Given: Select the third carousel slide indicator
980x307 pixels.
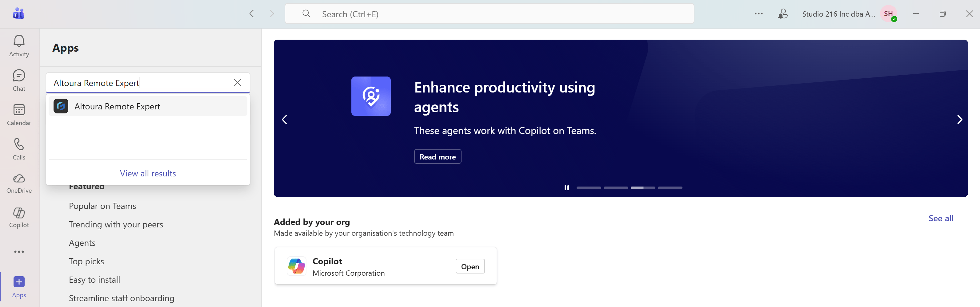Looking at the screenshot, I should coord(643,188).
